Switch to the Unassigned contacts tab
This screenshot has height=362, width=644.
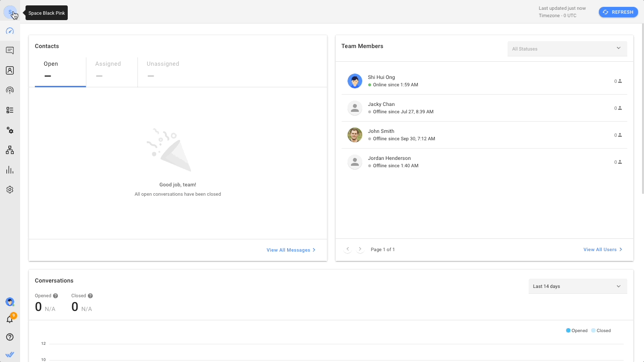(x=163, y=70)
